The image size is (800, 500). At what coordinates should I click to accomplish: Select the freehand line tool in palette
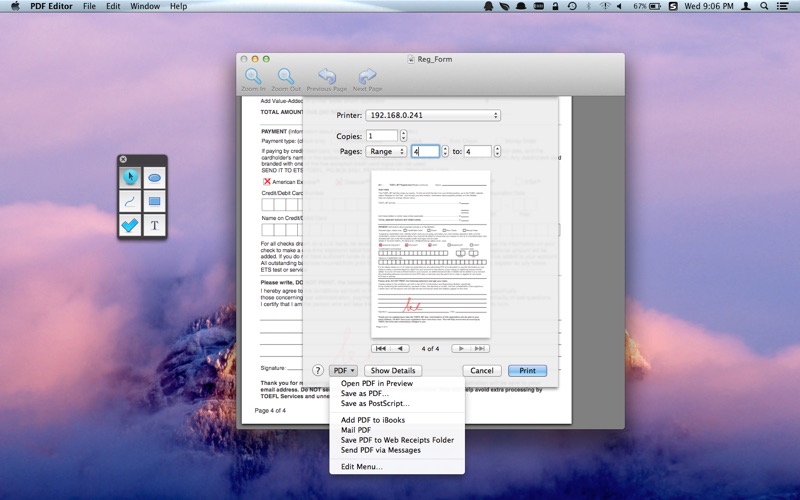click(x=130, y=202)
